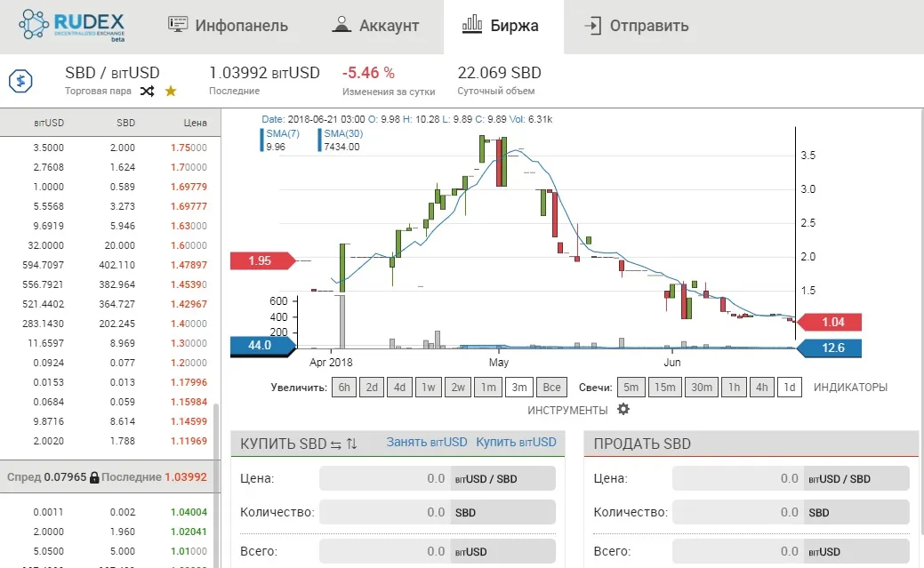
Task: Set candles to 1d
Action: 790,388
